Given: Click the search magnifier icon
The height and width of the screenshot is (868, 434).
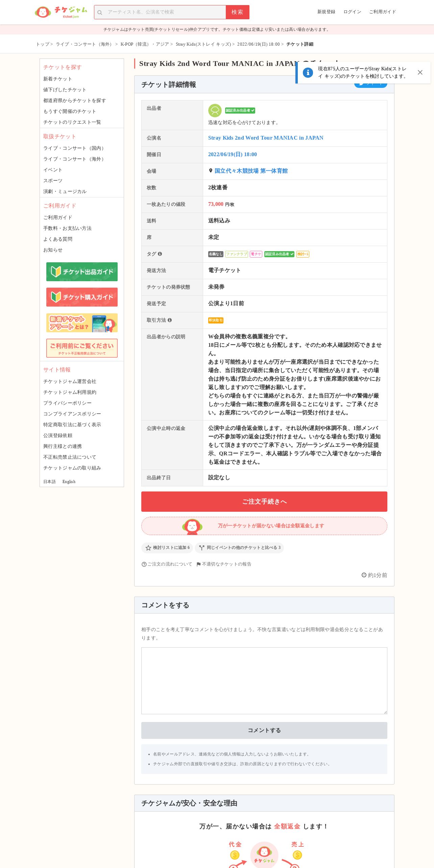Looking at the screenshot, I should click(100, 13).
